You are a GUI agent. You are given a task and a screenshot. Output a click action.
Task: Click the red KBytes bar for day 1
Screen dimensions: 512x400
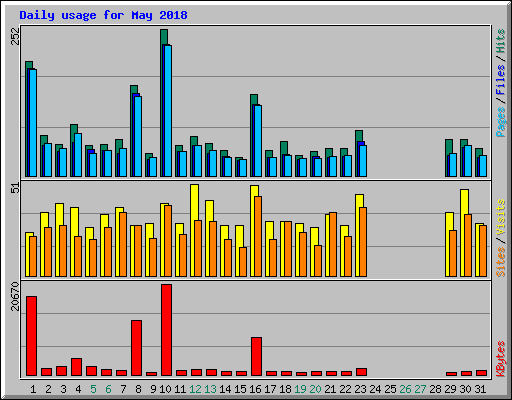coord(31,336)
